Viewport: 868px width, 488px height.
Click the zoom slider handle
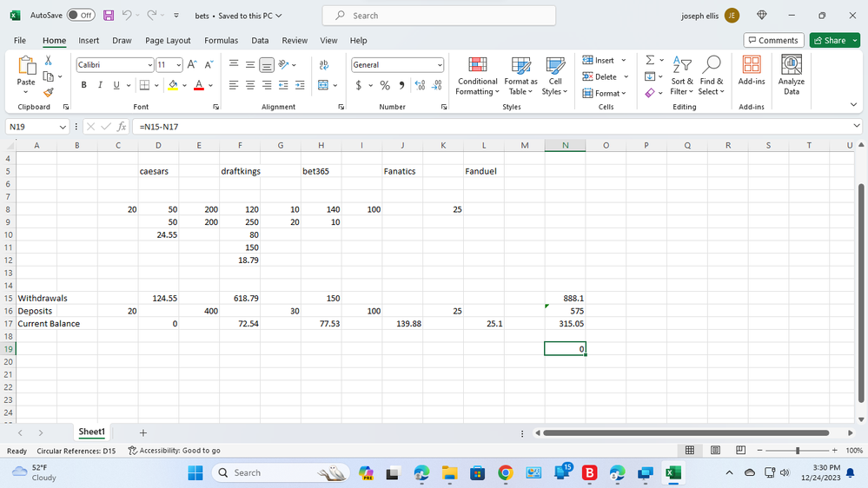[797, 451]
